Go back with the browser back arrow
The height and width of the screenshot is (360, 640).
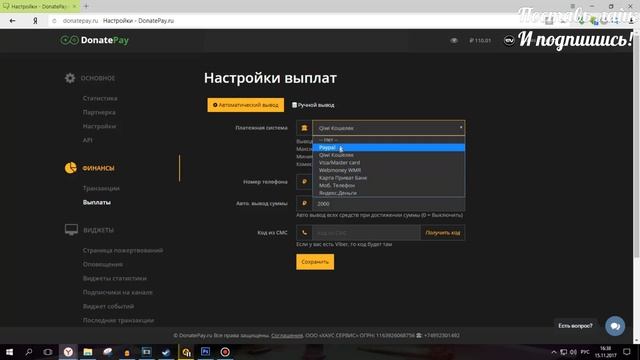click(12, 20)
